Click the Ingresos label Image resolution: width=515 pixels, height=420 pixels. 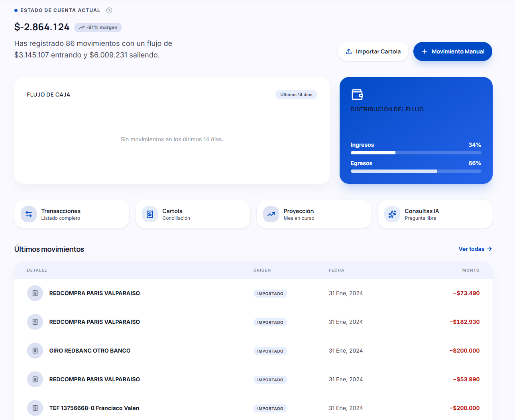click(x=362, y=145)
